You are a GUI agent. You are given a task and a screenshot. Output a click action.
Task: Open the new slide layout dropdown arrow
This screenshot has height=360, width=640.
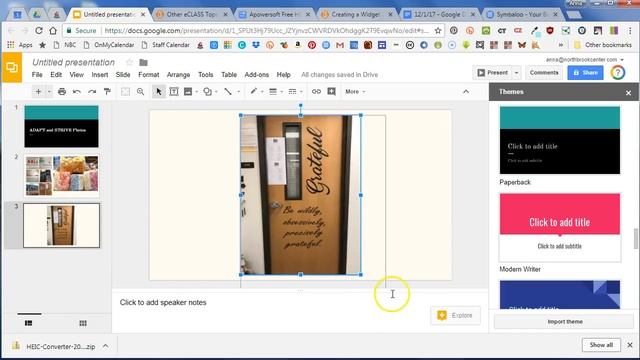[x=49, y=92]
